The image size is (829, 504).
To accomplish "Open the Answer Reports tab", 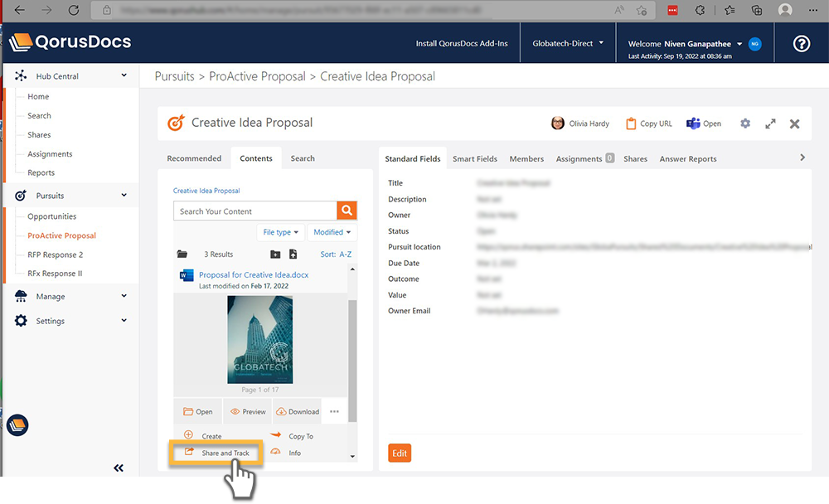I will pyautogui.click(x=688, y=158).
